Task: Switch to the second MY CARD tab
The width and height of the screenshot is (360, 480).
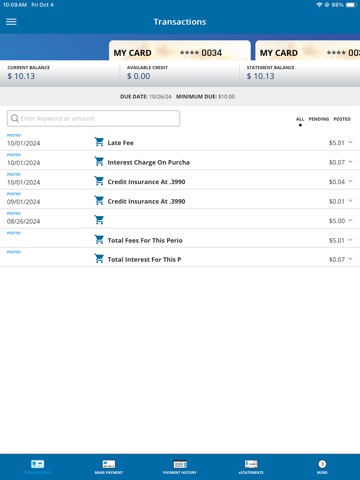Action: coord(307,51)
